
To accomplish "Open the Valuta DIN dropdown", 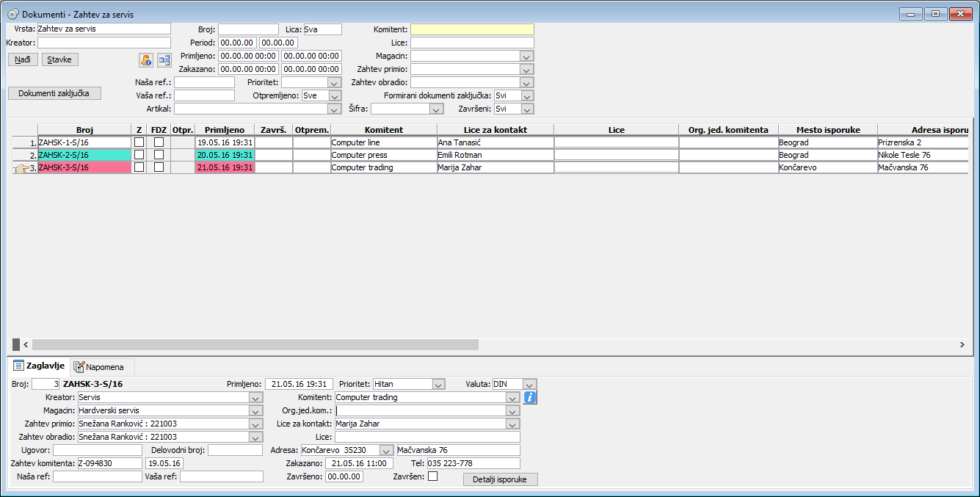I will (529, 384).
